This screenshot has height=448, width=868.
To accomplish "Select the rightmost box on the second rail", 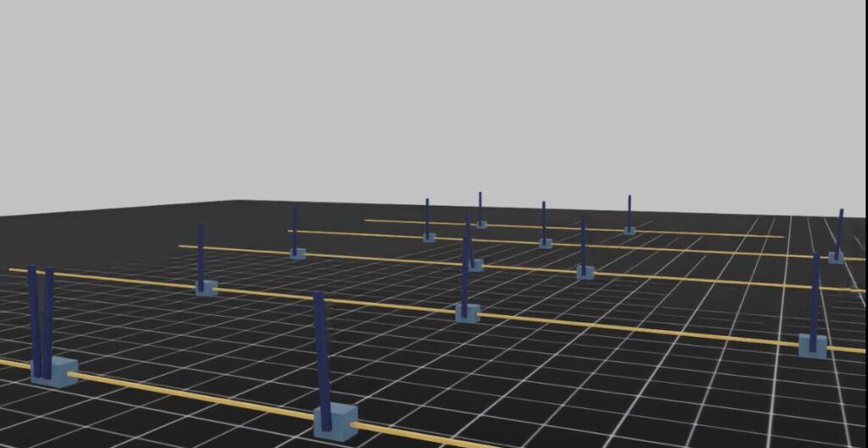I will (812, 346).
